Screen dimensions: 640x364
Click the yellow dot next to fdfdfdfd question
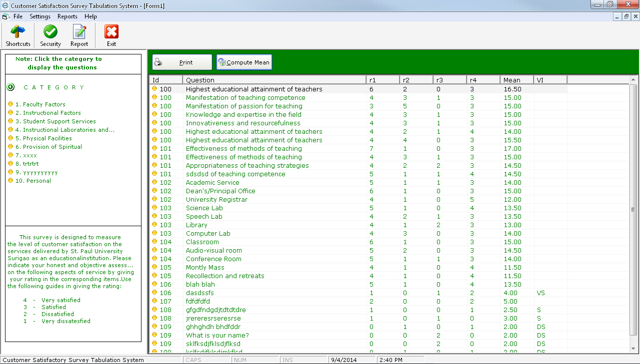pos(154,301)
